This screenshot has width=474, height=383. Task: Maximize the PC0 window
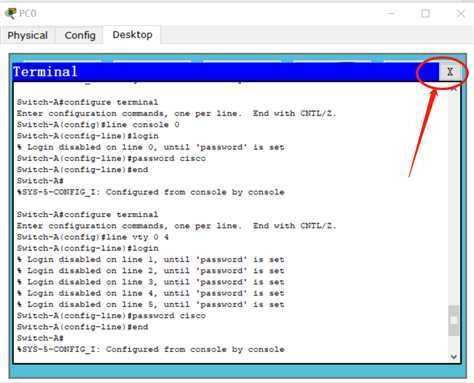(425, 13)
